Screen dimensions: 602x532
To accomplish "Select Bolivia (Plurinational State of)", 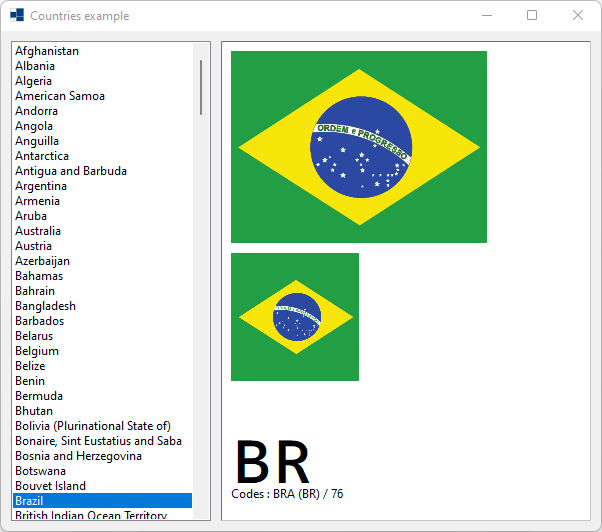I will click(103, 425).
